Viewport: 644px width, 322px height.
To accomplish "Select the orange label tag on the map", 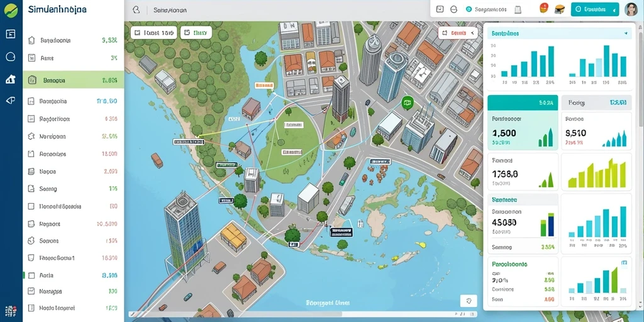I will [264, 86].
